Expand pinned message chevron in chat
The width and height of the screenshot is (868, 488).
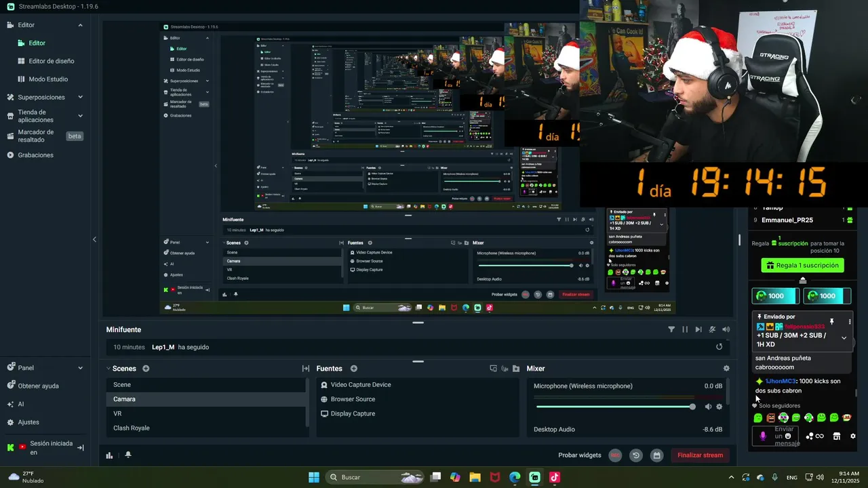(844, 338)
